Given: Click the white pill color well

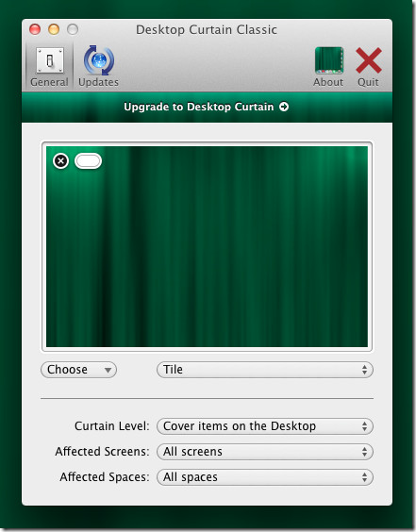Looking at the screenshot, I should click(x=89, y=160).
